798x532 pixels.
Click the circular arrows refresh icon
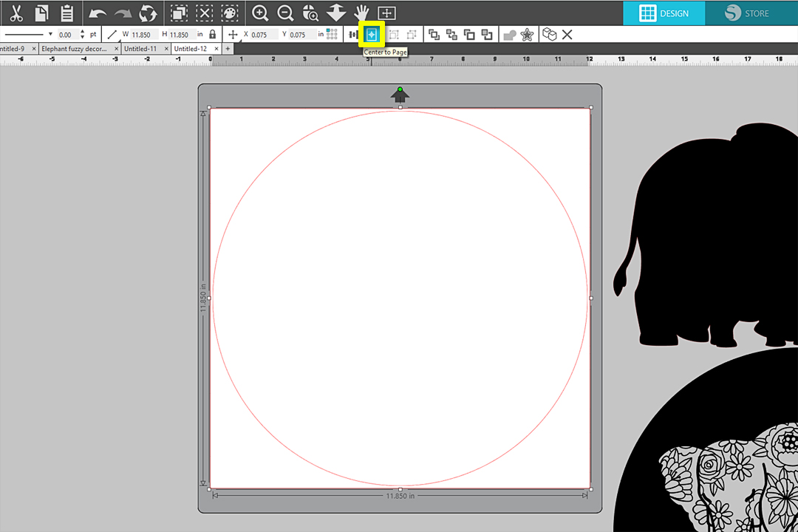[x=148, y=13]
